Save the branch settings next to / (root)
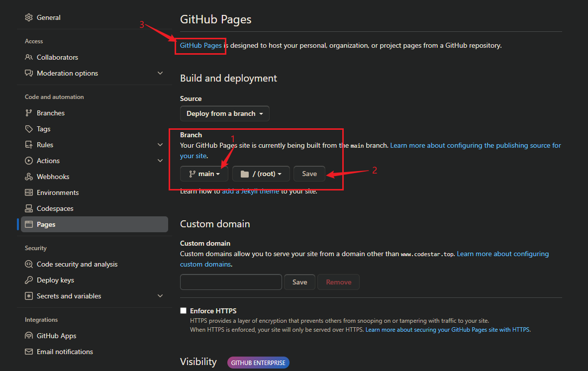Screen dimensions: 588x371 point(309,174)
